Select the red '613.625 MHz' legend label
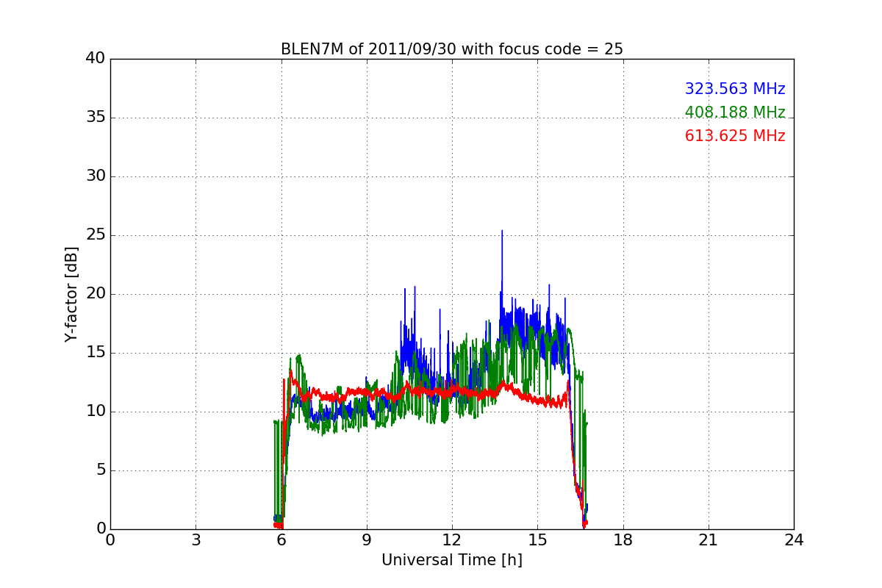 (735, 136)
